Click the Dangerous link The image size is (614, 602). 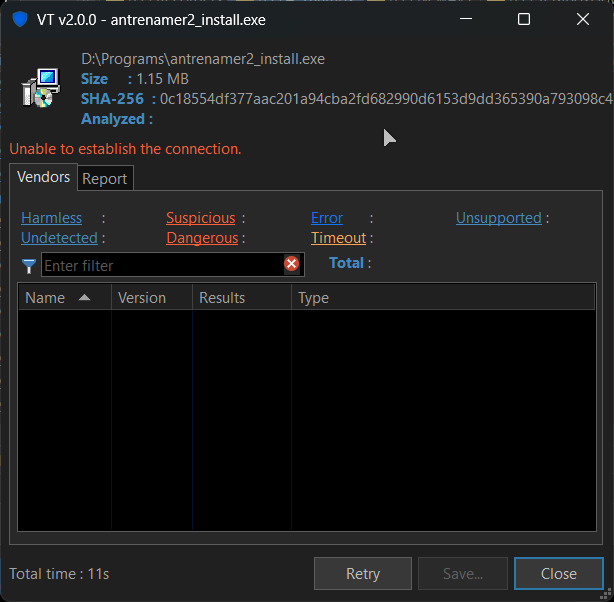[x=202, y=238]
